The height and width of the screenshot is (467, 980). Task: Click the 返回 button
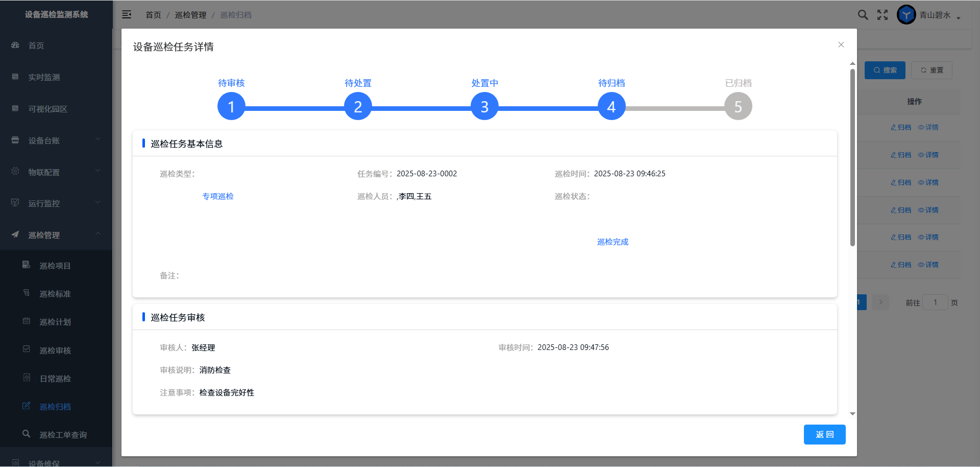(x=824, y=434)
